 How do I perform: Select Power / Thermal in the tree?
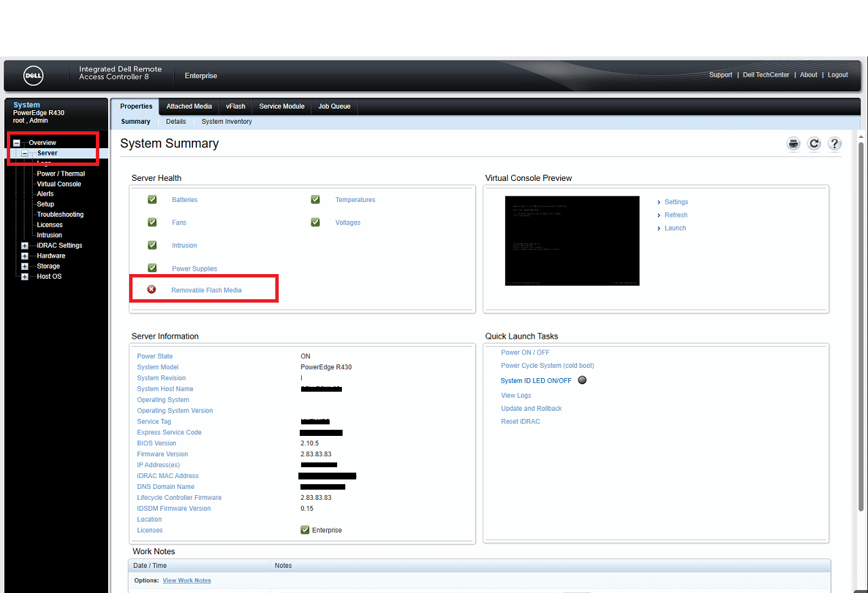pyautogui.click(x=60, y=173)
